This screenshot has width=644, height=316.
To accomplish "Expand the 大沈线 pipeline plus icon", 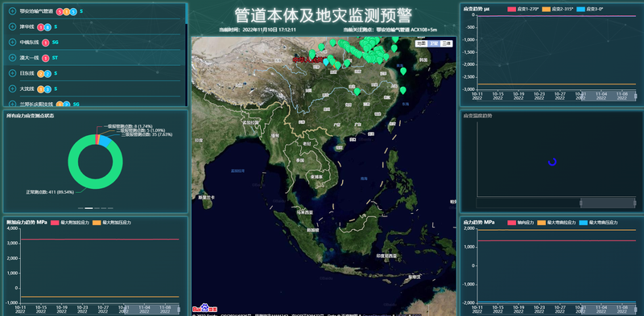I will [12, 88].
